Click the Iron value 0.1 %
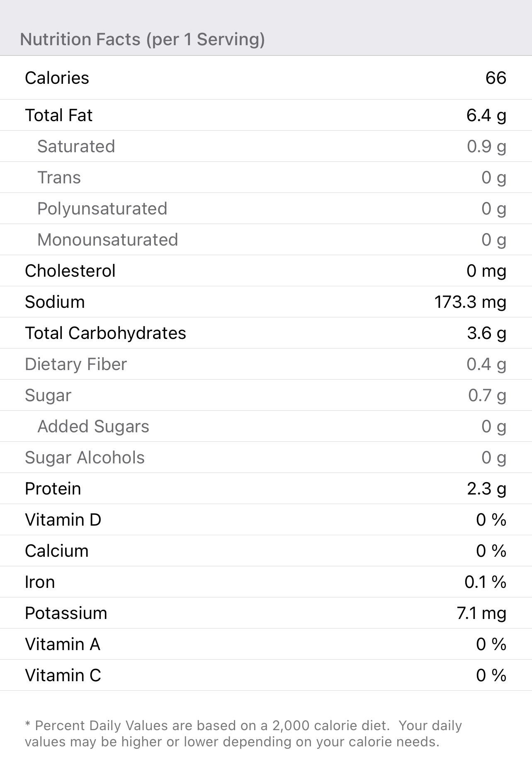532x770 pixels. pyautogui.click(x=485, y=582)
